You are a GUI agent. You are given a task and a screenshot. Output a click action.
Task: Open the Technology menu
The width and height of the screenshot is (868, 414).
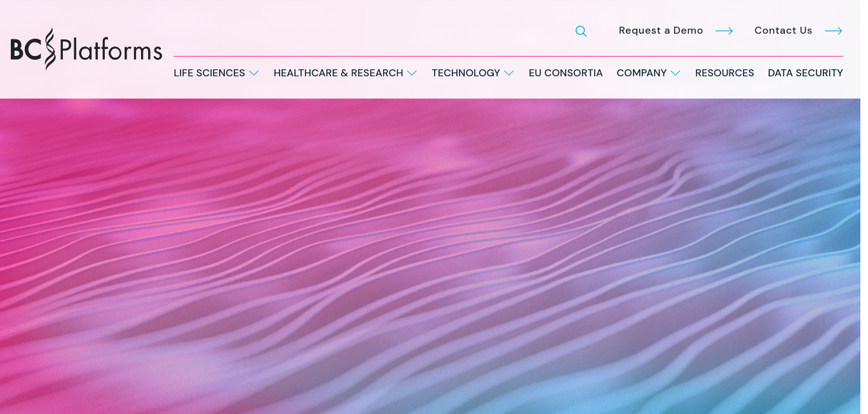click(x=466, y=73)
